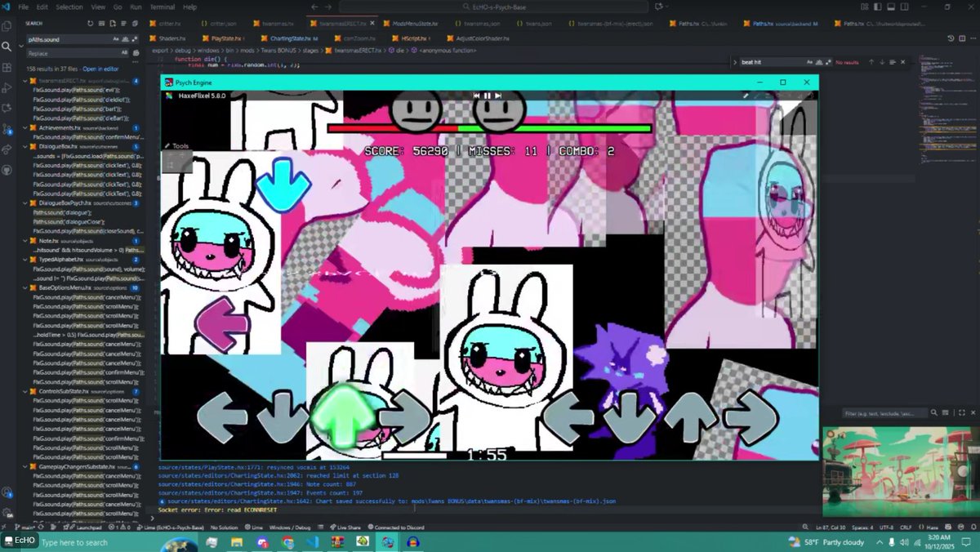Jump to the next find match
The image size is (980, 552).
[x=882, y=62]
